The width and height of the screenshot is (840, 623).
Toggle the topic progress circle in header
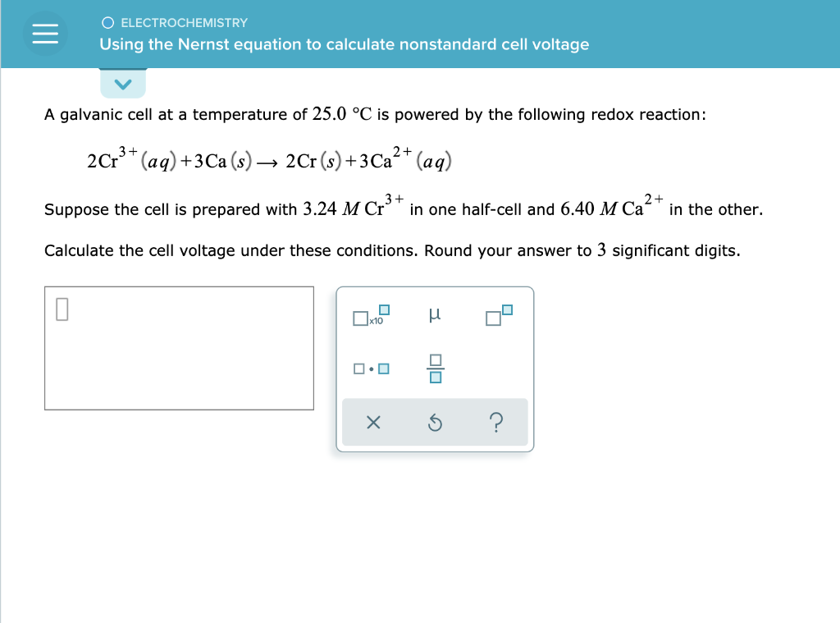[x=107, y=23]
